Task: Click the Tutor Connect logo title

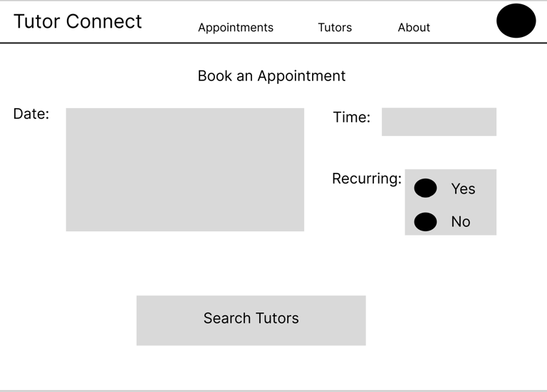Action: pyautogui.click(x=78, y=21)
